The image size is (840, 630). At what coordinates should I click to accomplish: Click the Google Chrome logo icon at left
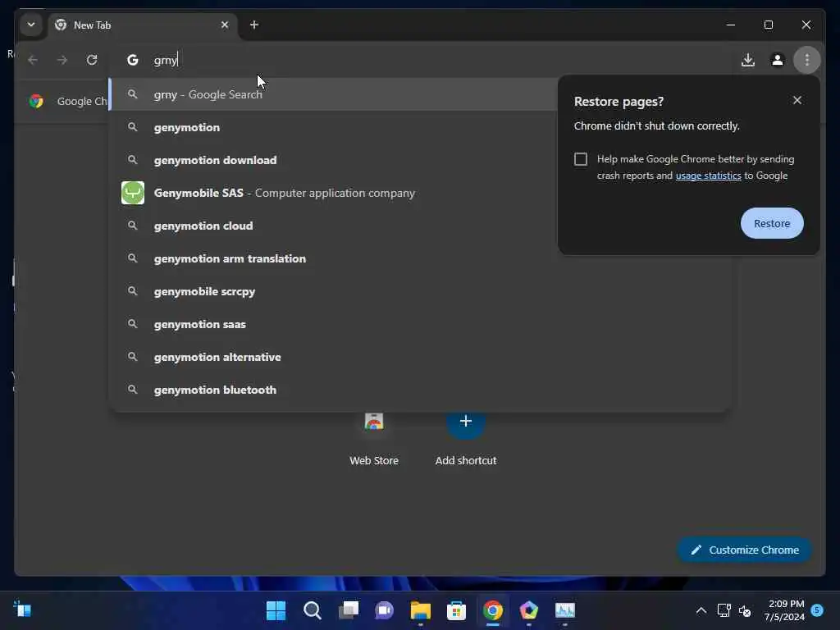click(x=36, y=101)
